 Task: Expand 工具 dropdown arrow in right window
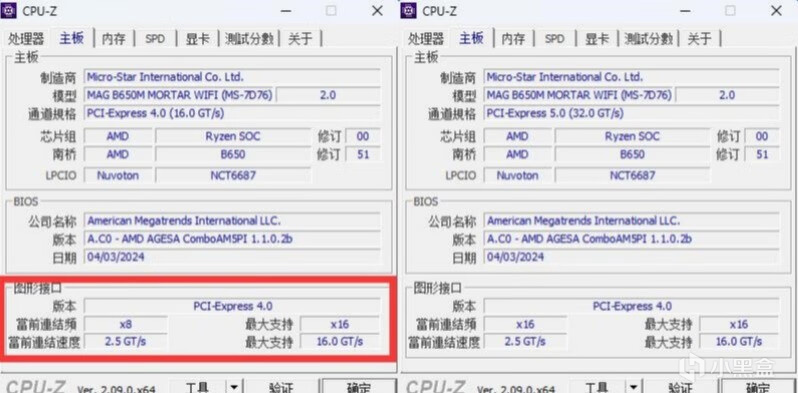633,387
